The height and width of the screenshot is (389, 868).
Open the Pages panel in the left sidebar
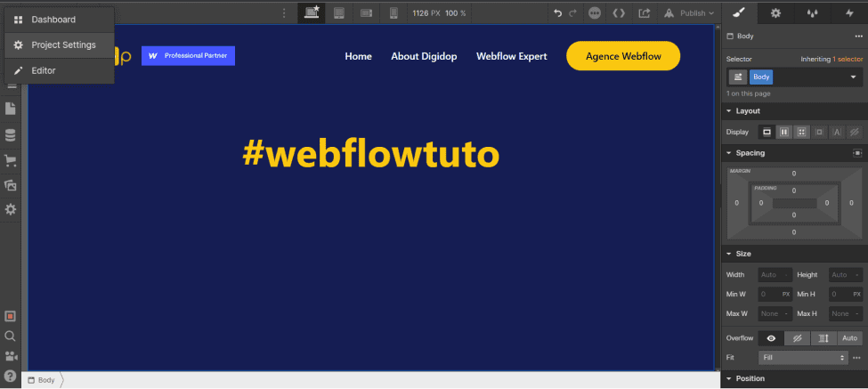coord(10,109)
